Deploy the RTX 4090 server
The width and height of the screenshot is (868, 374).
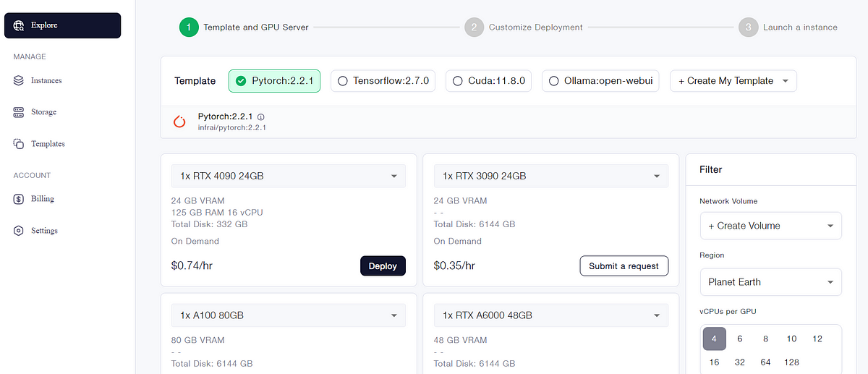pyautogui.click(x=383, y=265)
